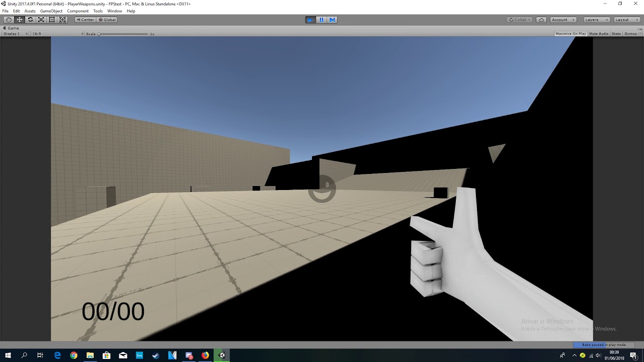Click the Play button to stop play mode
Image resolution: width=644 pixels, height=362 pixels.
coord(310,20)
